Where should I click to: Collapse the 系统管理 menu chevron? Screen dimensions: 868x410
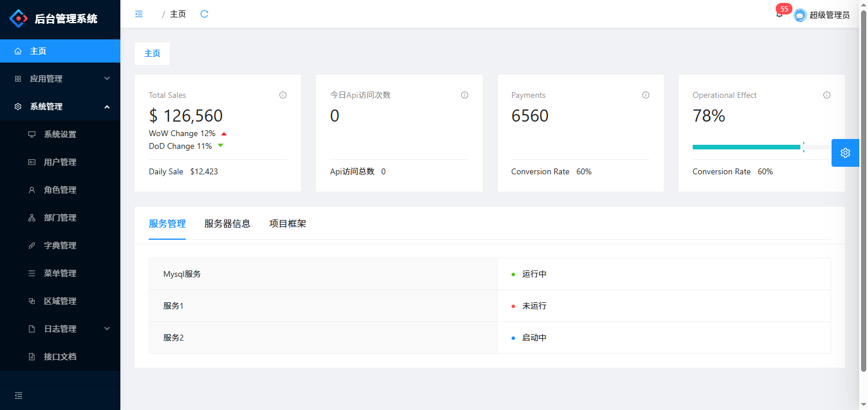click(x=106, y=106)
